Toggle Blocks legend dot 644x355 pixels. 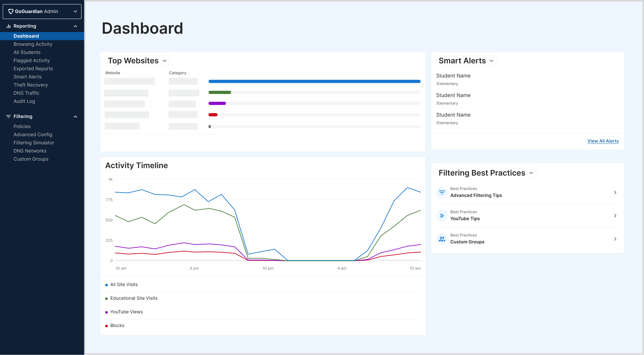pyautogui.click(x=106, y=326)
